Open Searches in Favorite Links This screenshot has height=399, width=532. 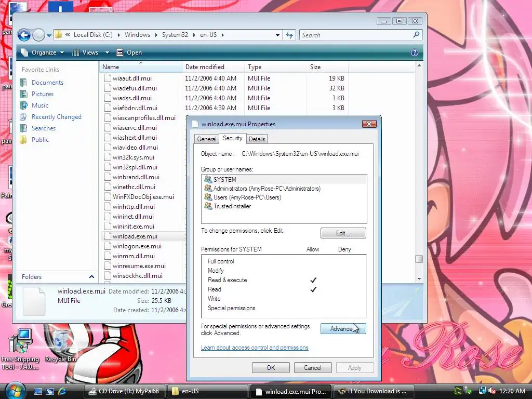tap(44, 128)
